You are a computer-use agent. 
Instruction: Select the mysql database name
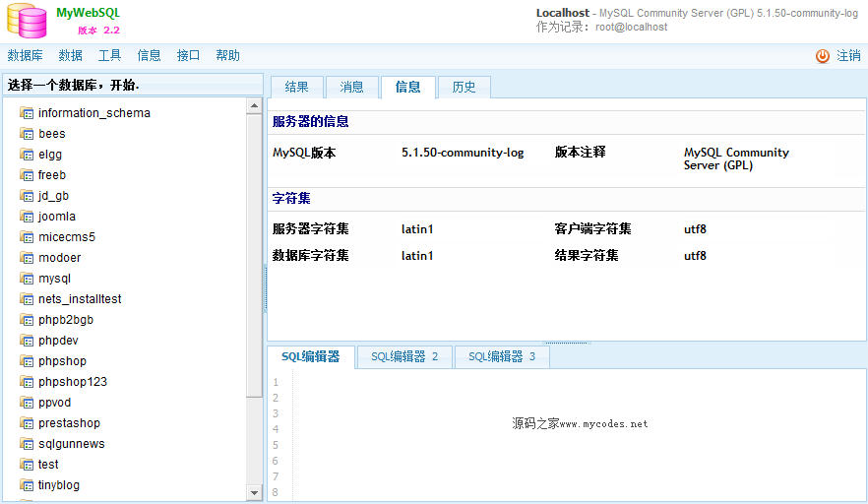[x=54, y=279]
